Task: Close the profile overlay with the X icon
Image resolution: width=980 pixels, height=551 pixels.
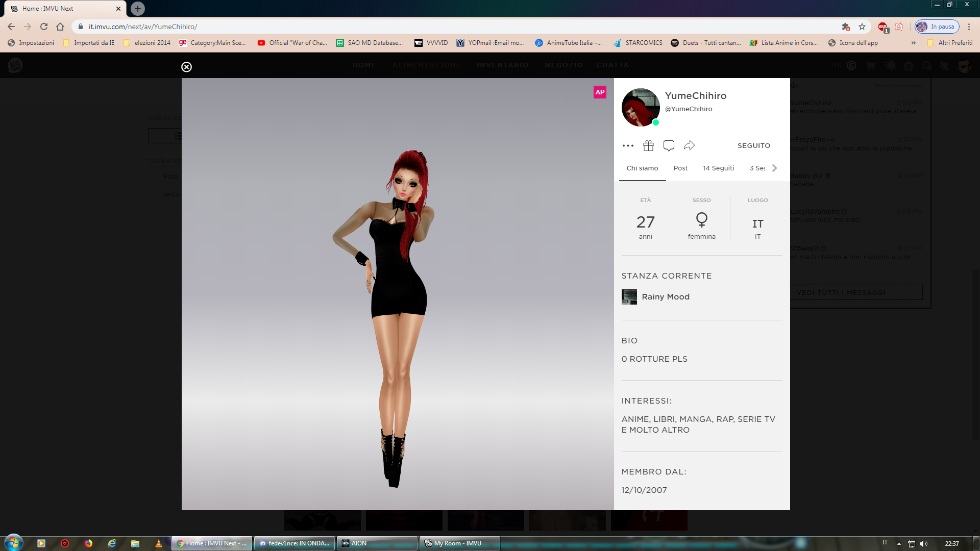Action: click(186, 67)
